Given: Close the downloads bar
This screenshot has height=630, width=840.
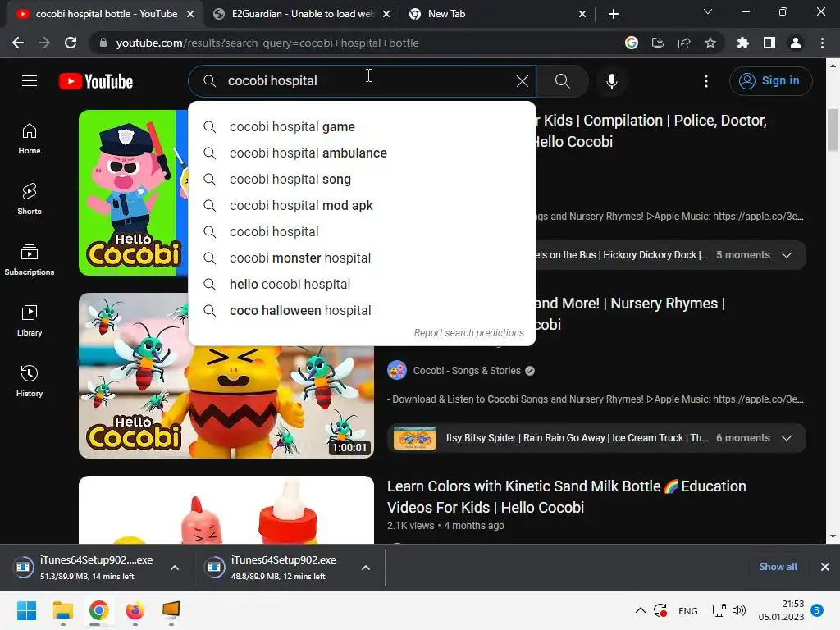Looking at the screenshot, I should (825, 567).
